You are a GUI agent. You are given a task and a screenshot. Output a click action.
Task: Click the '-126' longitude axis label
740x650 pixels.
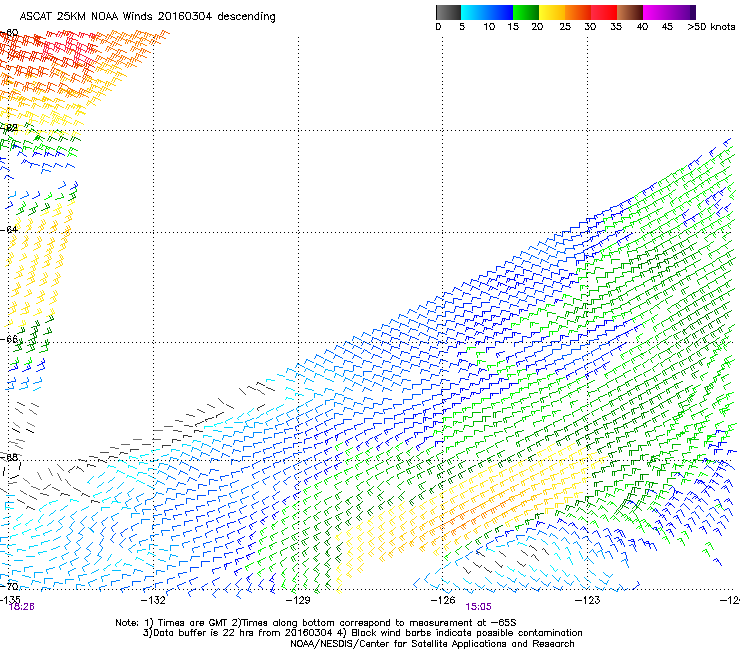pyautogui.click(x=443, y=600)
